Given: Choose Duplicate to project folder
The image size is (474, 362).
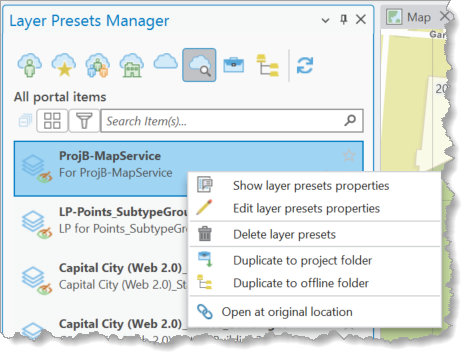Looking at the screenshot, I should pos(315,260).
